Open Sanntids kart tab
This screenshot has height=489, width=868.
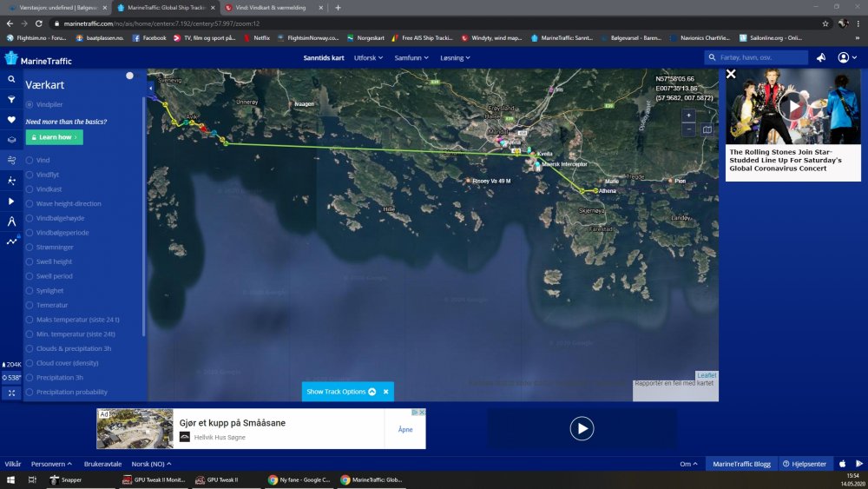(x=324, y=57)
